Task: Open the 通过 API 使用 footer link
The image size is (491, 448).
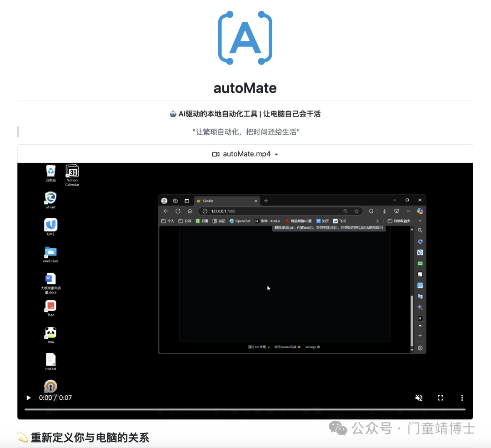Action: pos(259,347)
